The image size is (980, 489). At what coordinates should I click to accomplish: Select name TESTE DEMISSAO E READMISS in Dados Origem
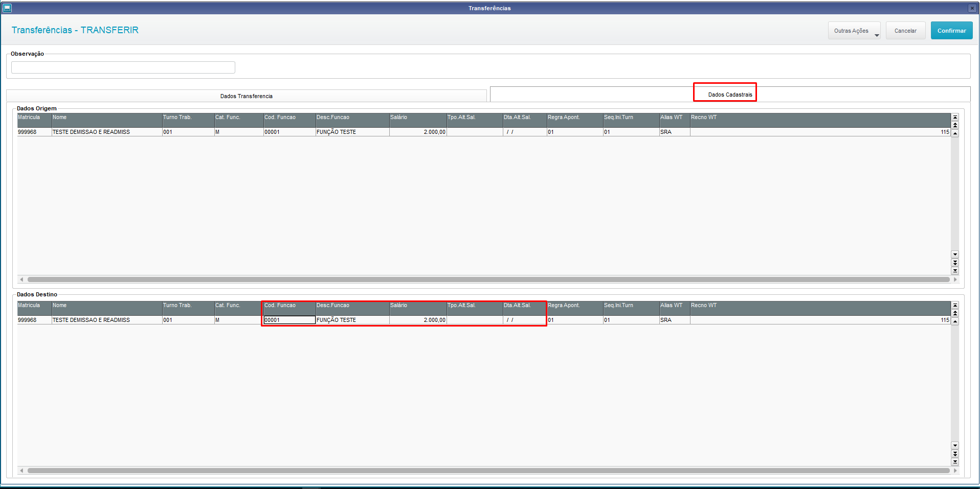click(107, 132)
